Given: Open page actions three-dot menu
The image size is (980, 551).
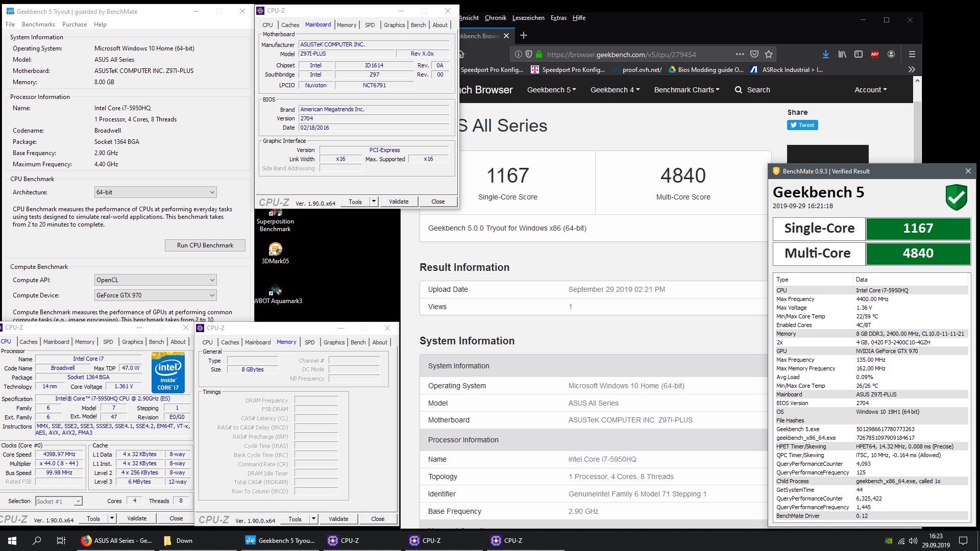Looking at the screenshot, I should [x=740, y=54].
